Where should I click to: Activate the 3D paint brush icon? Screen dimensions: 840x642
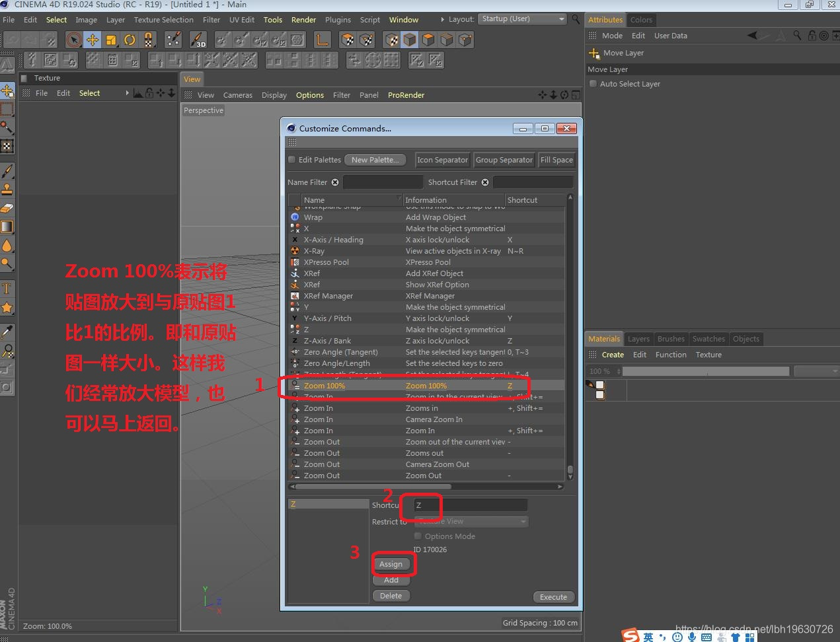coord(198,40)
